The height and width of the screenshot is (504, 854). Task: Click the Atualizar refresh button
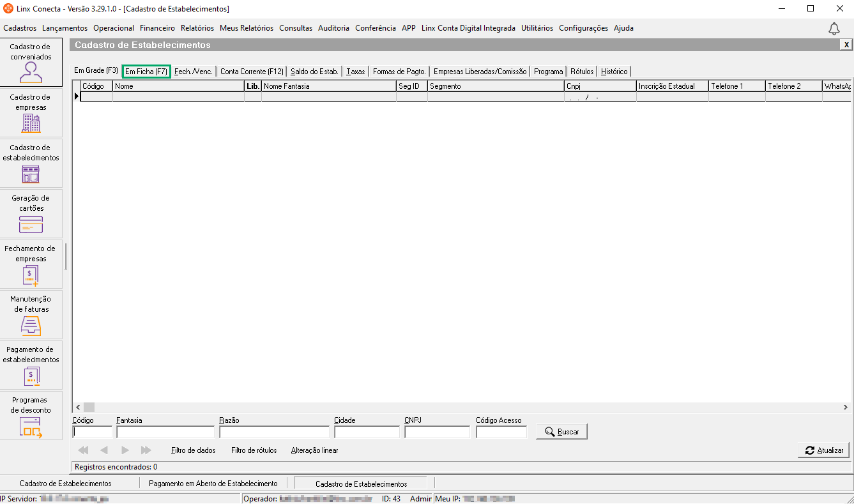[x=824, y=450]
